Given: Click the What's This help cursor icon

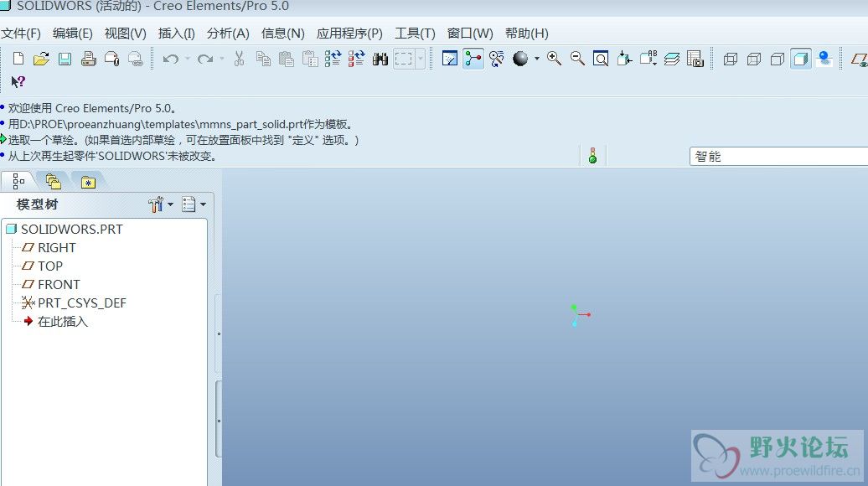Looking at the screenshot, I should tap(18, 82).
